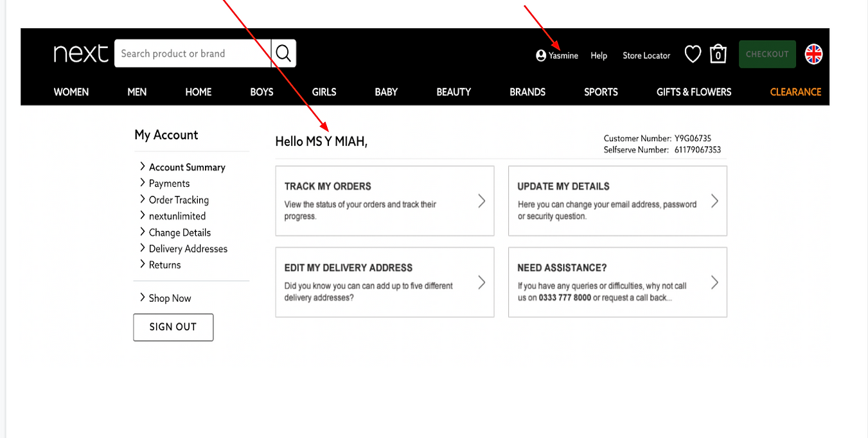
Task: Open the SPORTS menu
Action: [601, 92]
